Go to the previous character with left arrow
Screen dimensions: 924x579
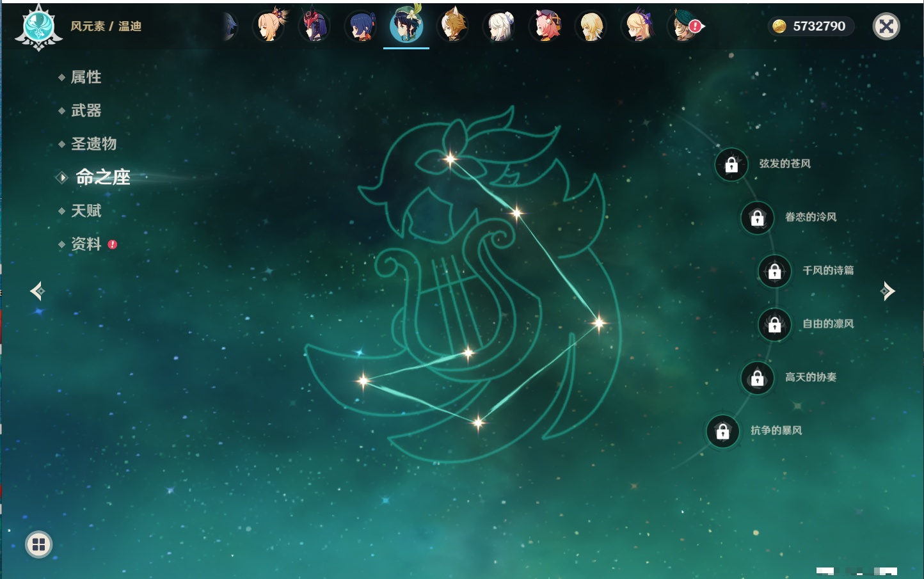coord(38,291)
